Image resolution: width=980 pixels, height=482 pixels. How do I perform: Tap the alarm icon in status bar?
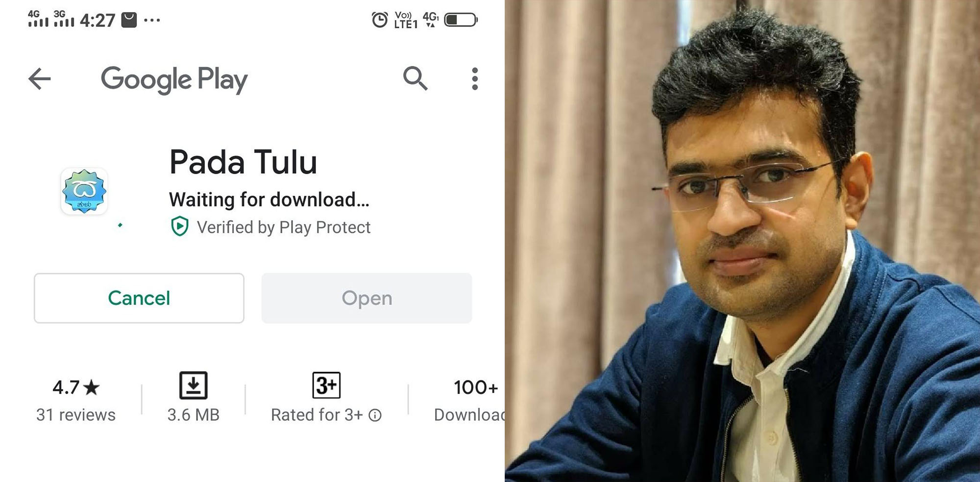click(380, 20)
